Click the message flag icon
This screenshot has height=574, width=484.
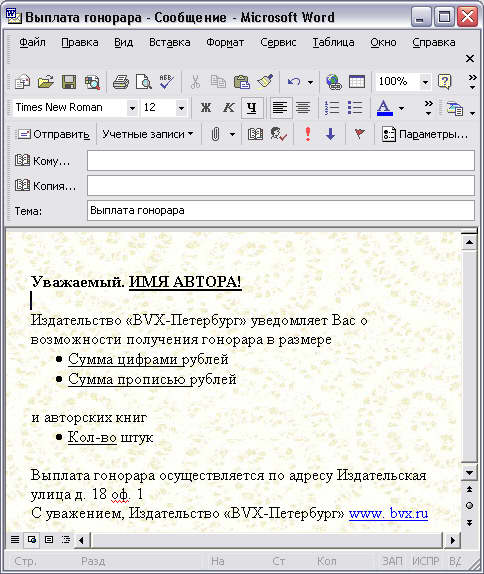pos(360,134)
